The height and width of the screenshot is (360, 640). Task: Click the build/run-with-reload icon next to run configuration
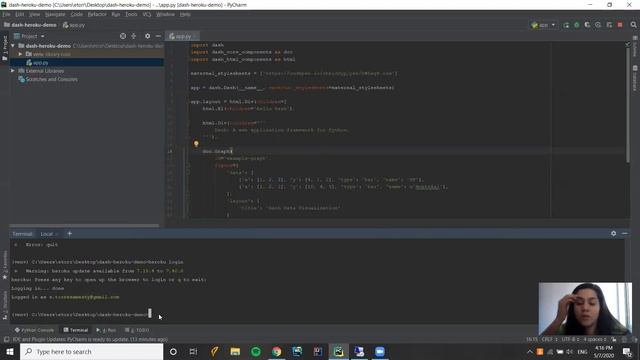(566, 25)
